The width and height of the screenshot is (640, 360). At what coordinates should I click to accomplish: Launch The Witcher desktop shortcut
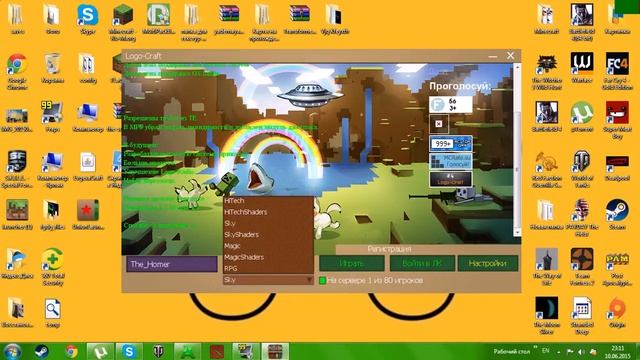pos(547,71)
